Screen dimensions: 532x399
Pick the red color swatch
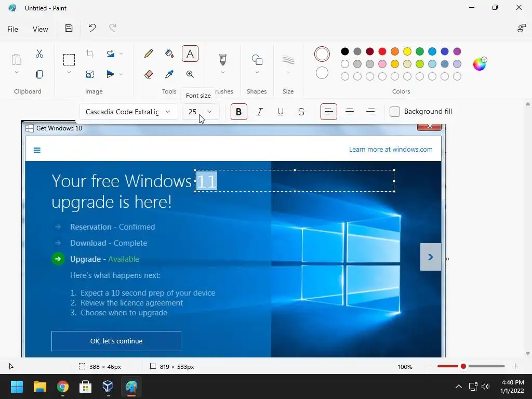point(382,51)
